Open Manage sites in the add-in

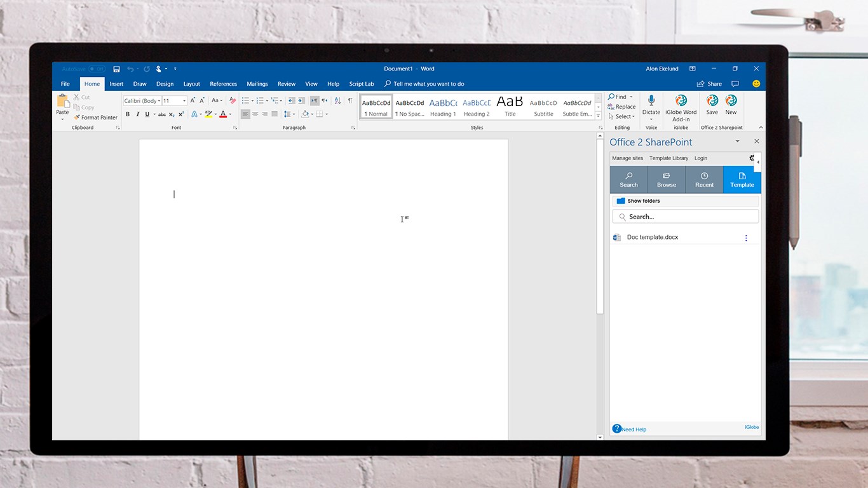(x=628, y=158)
